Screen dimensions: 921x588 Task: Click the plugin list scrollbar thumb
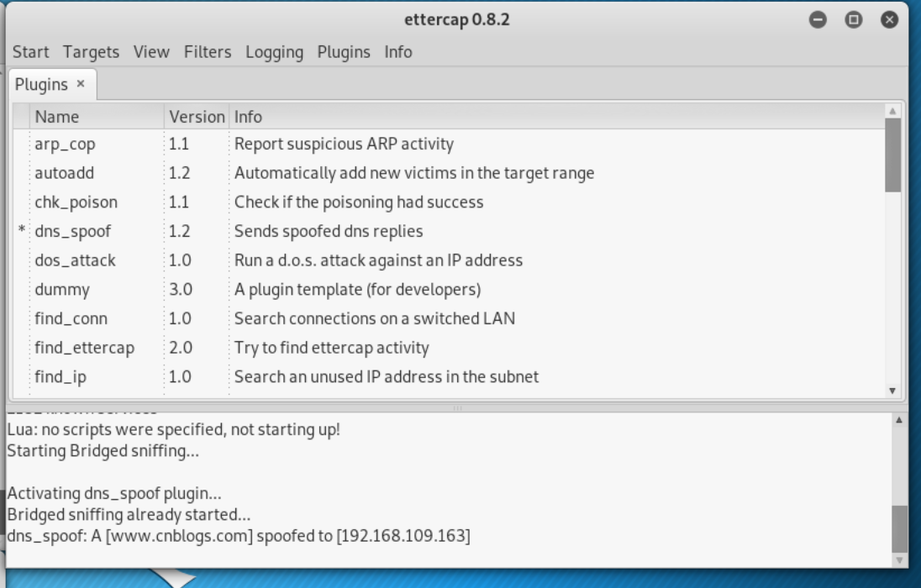click(x=892, y=155)
